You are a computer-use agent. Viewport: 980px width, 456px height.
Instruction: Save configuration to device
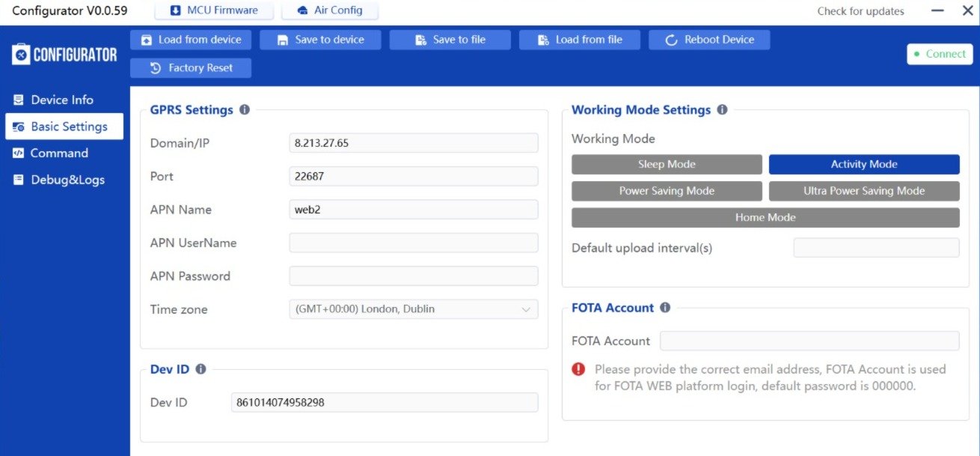click(320, 40)
